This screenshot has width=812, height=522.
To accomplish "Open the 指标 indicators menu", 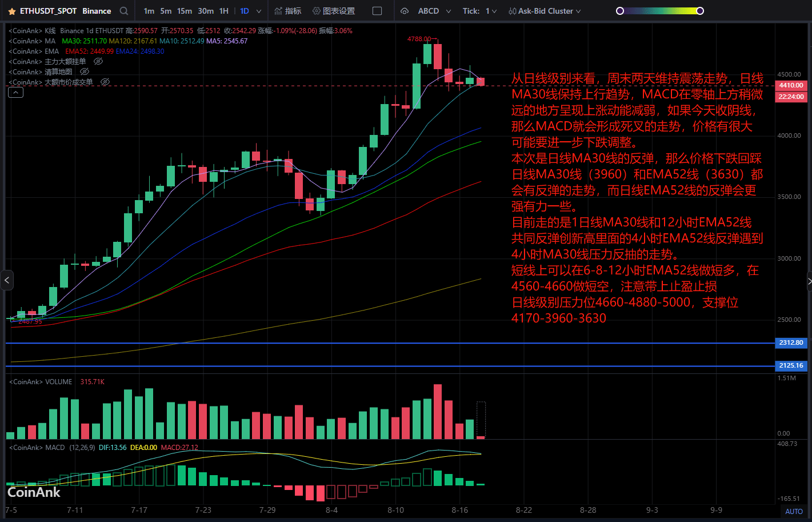I will tap(288, 11).
